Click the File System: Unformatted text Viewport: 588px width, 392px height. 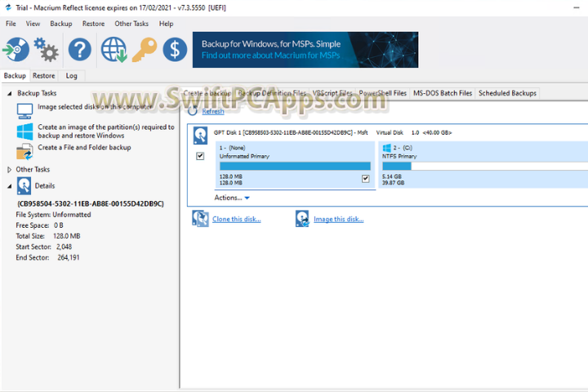point(53,215)
